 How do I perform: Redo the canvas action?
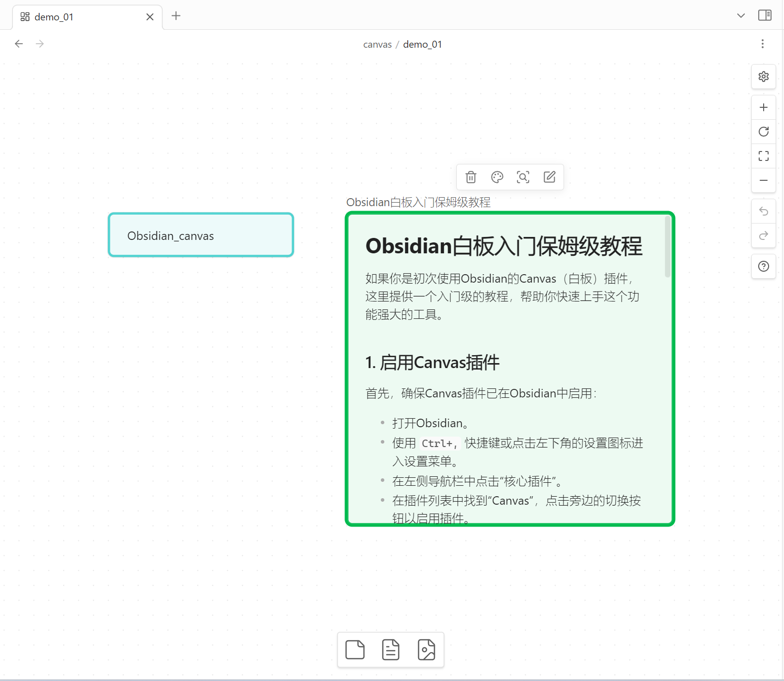tap(764, 235)
